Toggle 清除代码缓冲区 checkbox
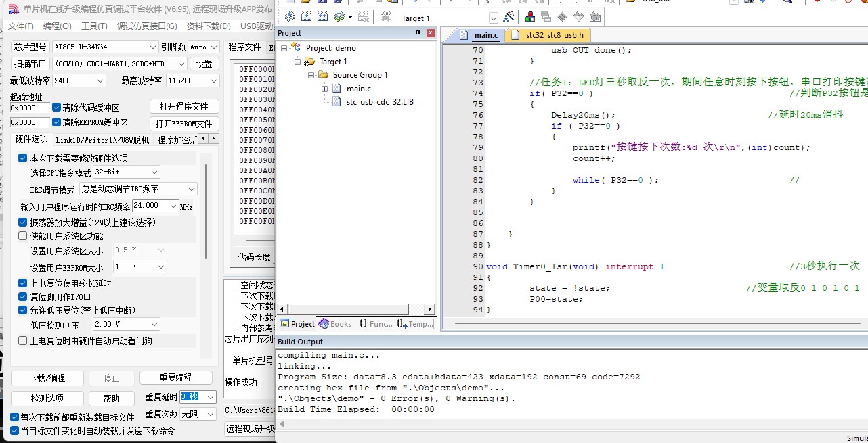The height and width of the screenshot is (443, 868). tap(56, 108)
